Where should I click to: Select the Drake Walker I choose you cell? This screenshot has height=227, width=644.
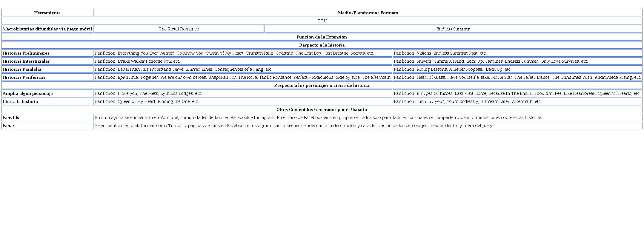[137, 61]
